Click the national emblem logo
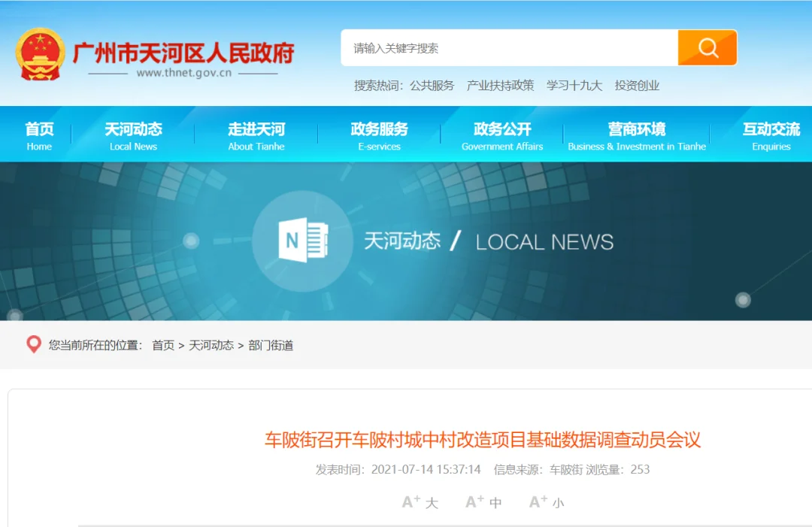Screen dimensions: 812x527 [x=41, y=55]
